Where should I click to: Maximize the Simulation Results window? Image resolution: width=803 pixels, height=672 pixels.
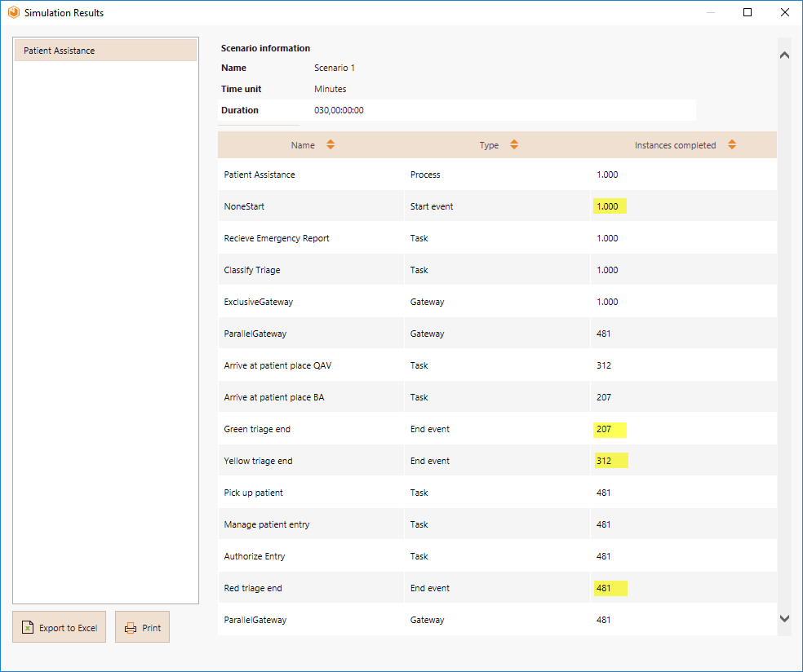coord(748,12)
